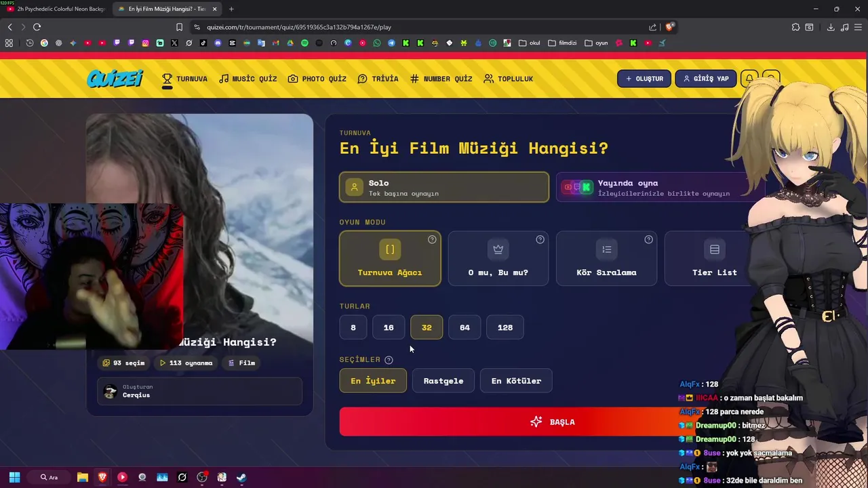This screenshot has height=488, width=868.
Task: Bookmark this page icon in address bar
Action: coord(179,27)
